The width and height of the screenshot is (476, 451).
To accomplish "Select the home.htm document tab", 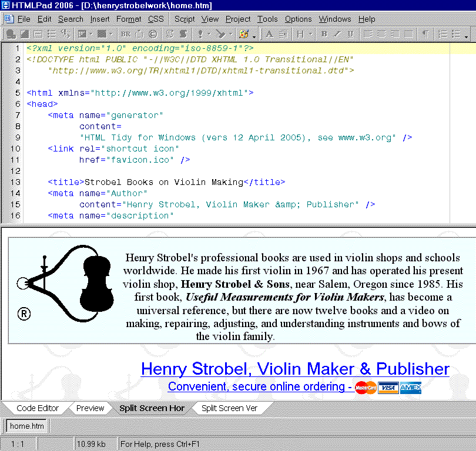I will [x=26, y=426].
